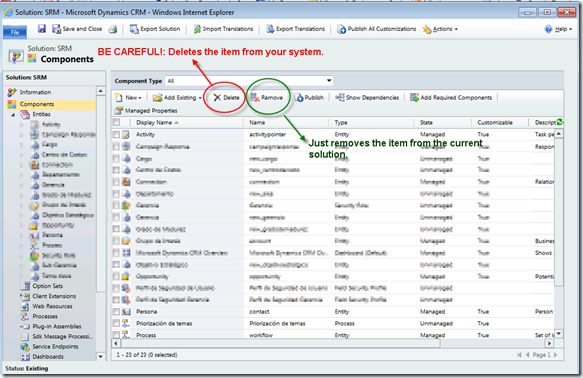
Task: Select Dashboards in the tree
Action: [48, 356]
